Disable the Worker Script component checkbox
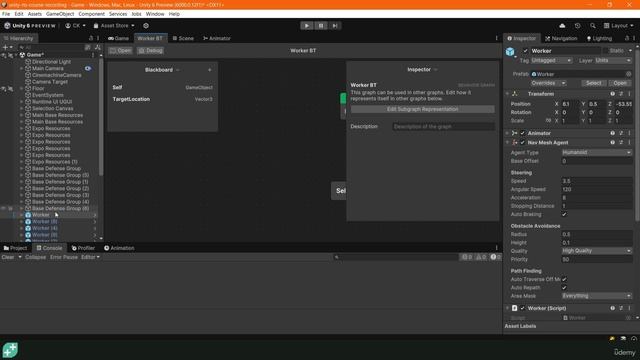 tap(522, 308)
